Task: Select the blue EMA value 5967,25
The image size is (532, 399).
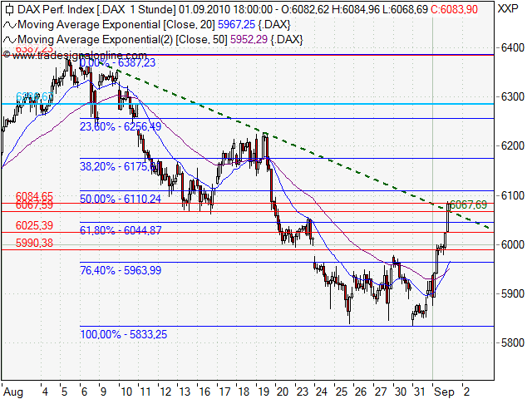Action: [236, 25]
